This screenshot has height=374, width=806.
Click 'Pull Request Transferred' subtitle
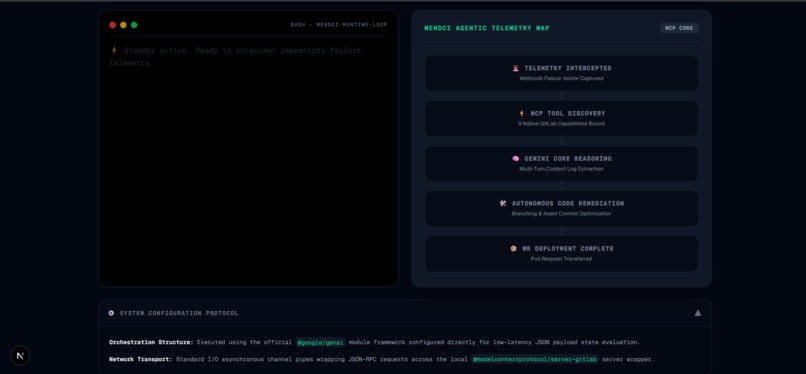(x=561, y=259)
